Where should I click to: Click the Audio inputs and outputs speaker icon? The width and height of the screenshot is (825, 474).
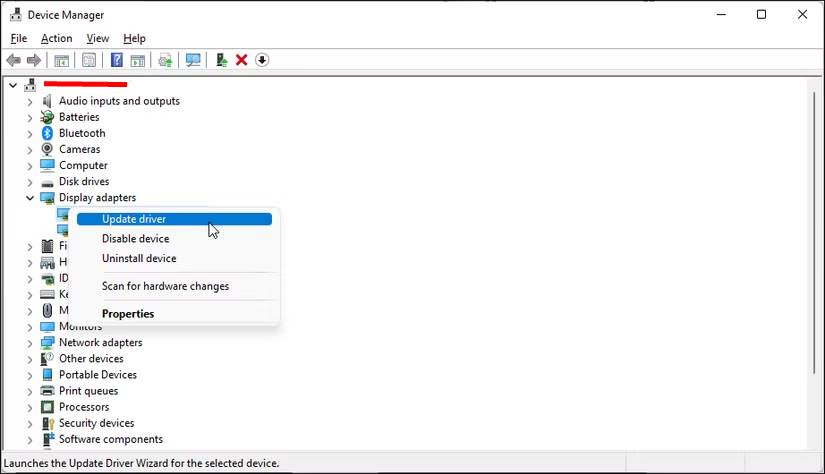coord(47,100)
